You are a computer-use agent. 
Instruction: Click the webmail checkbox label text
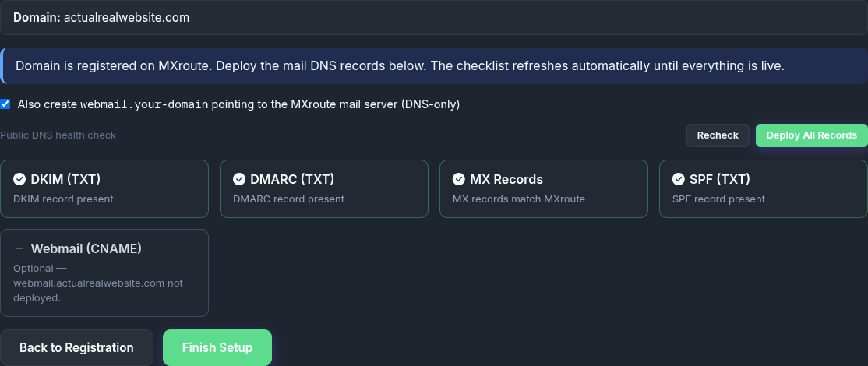click(x=238, y=104)
